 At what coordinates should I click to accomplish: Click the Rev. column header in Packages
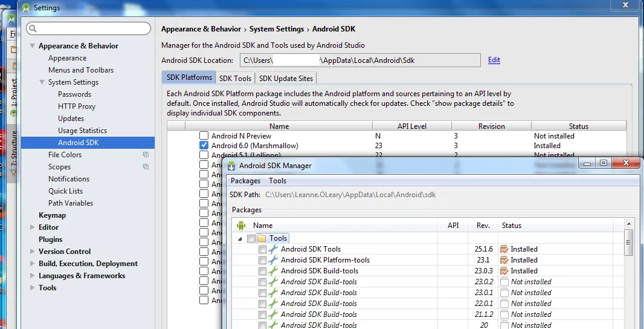483,226
